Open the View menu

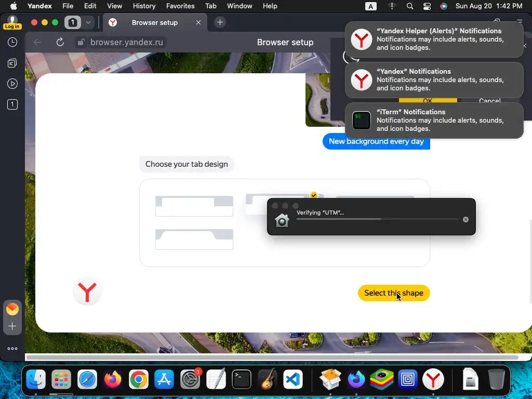click(115, 6)
